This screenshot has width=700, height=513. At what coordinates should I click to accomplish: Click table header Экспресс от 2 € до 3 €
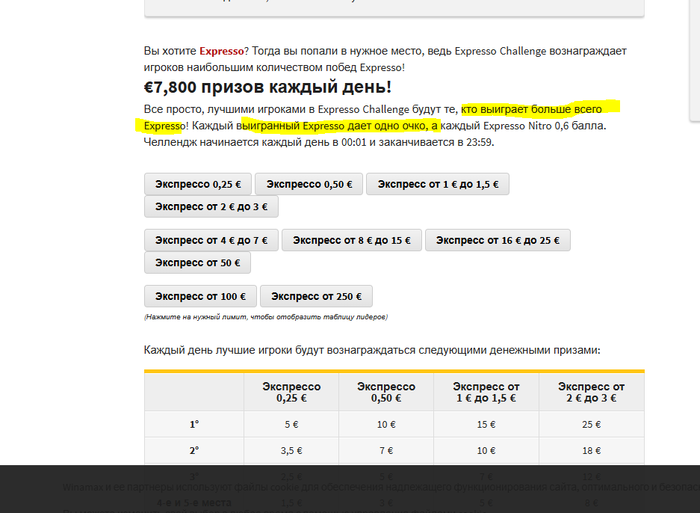coord(592,392)
